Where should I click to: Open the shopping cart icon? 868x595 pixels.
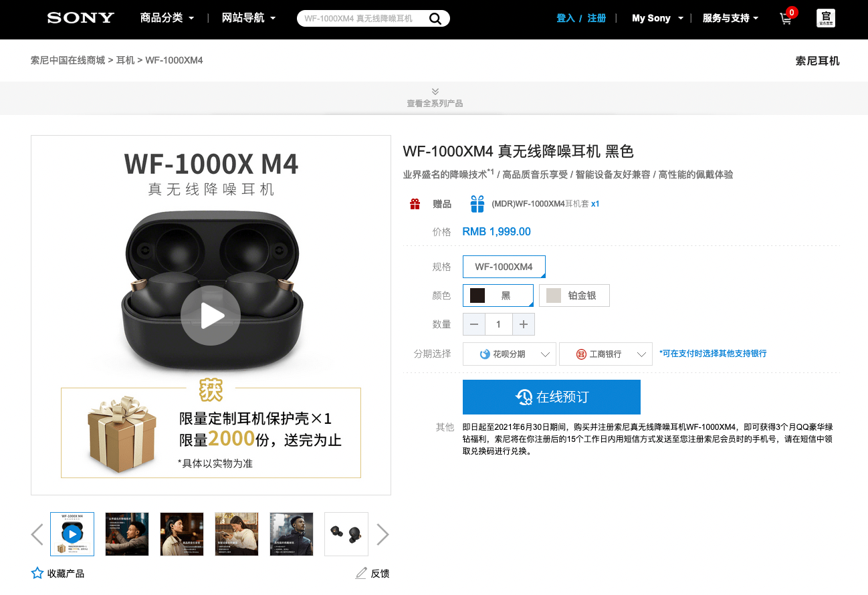[x=786, y=19]
